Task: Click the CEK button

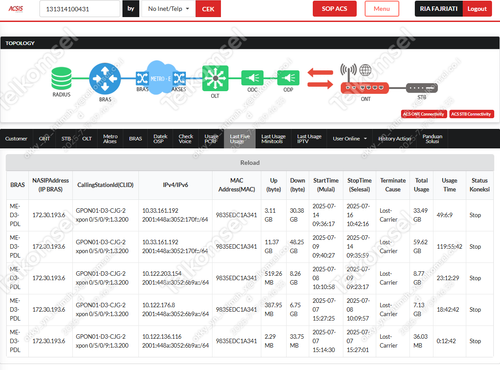Action: point(208,9)
